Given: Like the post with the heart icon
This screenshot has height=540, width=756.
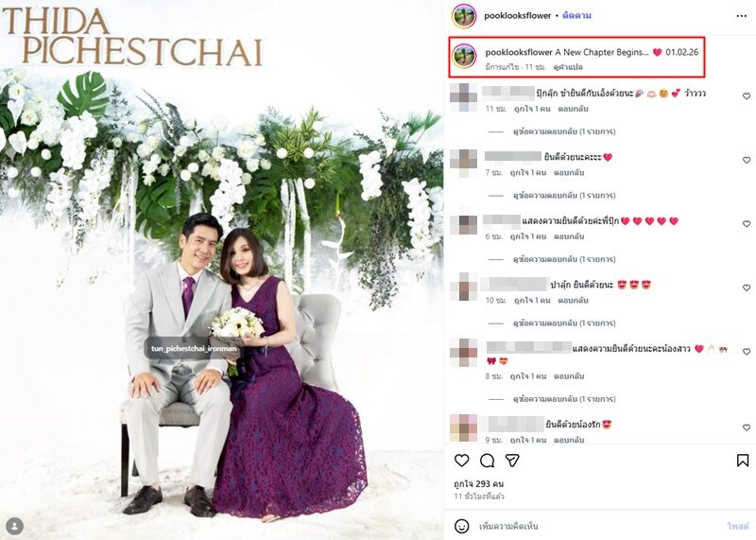Looking at the screenshot, I should [x=461, y=461].
